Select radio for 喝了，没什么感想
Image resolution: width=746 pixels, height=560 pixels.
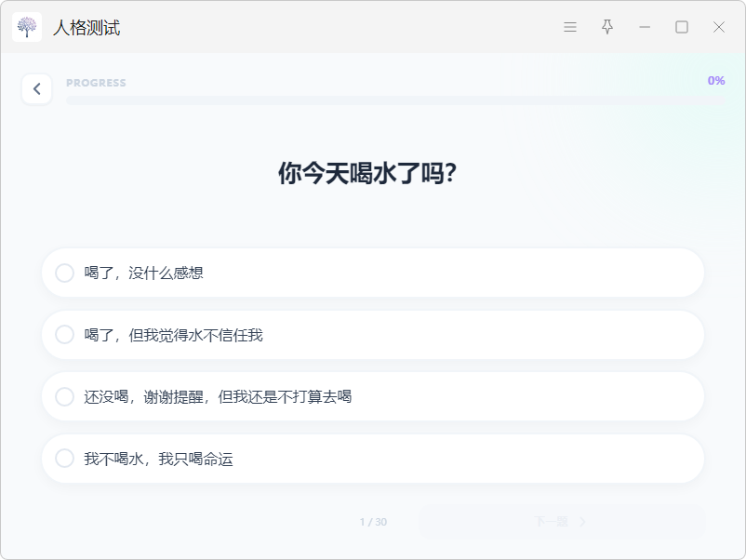65,273
